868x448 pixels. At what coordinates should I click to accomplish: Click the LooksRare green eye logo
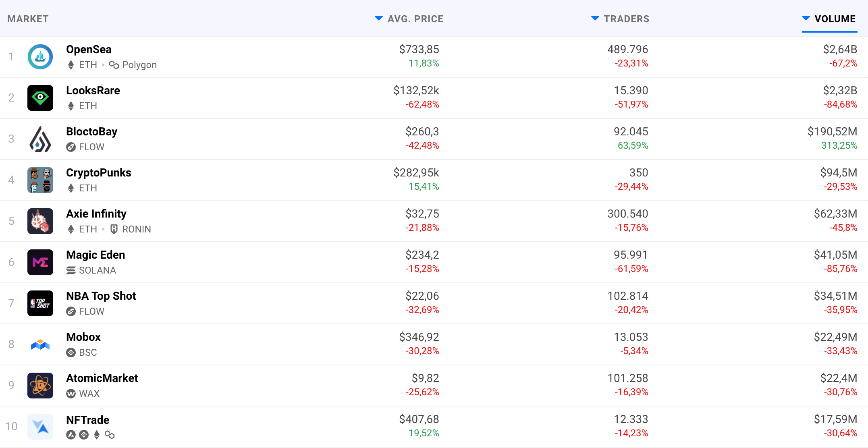coord(40,98)
